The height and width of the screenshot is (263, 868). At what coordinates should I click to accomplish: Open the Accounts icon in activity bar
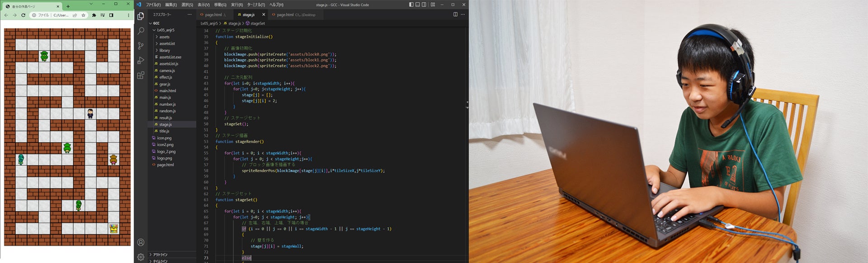point(141,242)
